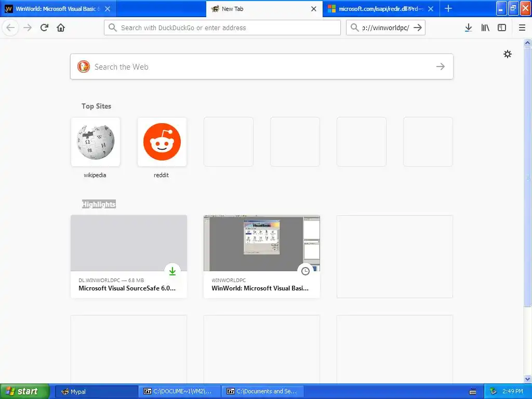This screenshot has height=399, width=532.
Task: Click the system tray network icon
Action: click(x=493, y=391)
